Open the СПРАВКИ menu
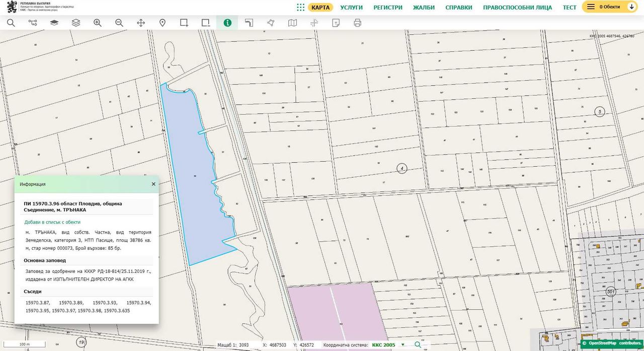 pyautogui.click(x=459, y=7)
